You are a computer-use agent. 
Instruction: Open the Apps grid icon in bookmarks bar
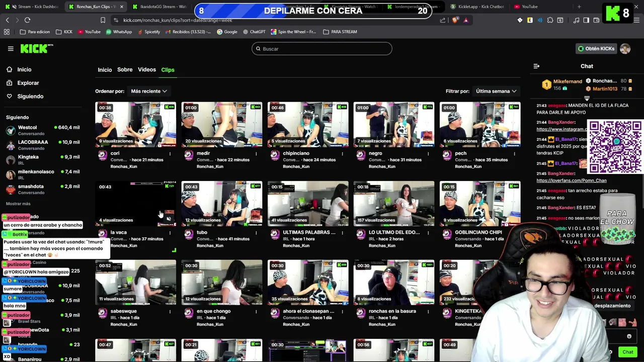7,32
